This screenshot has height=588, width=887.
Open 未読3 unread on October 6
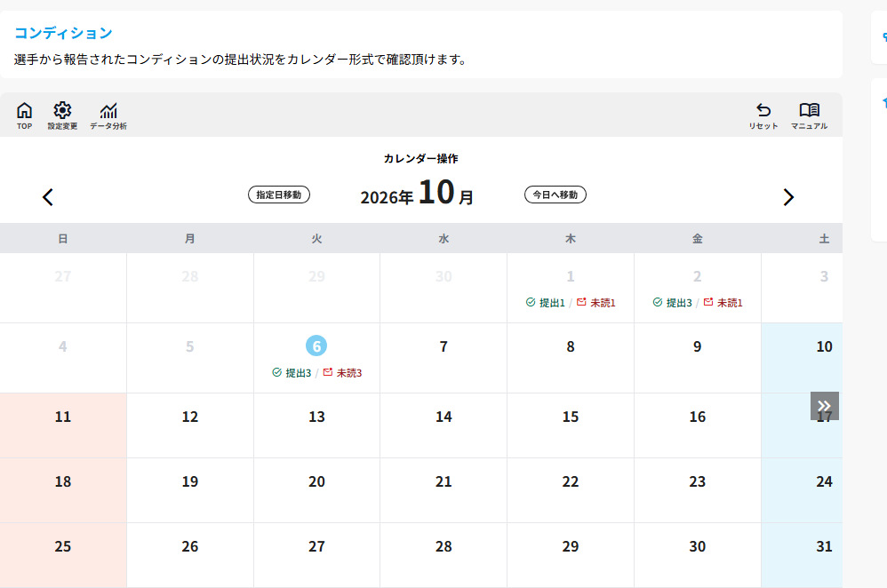(342, 373)
